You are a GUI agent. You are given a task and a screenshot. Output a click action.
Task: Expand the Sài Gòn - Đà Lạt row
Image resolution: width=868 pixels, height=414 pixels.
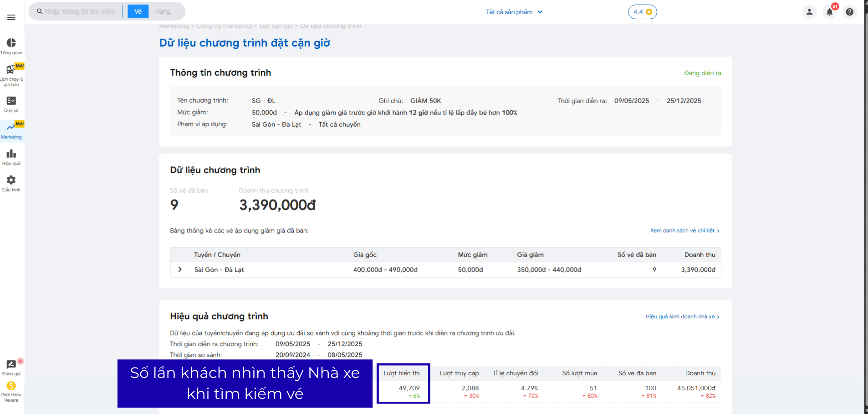click(180, 269)
